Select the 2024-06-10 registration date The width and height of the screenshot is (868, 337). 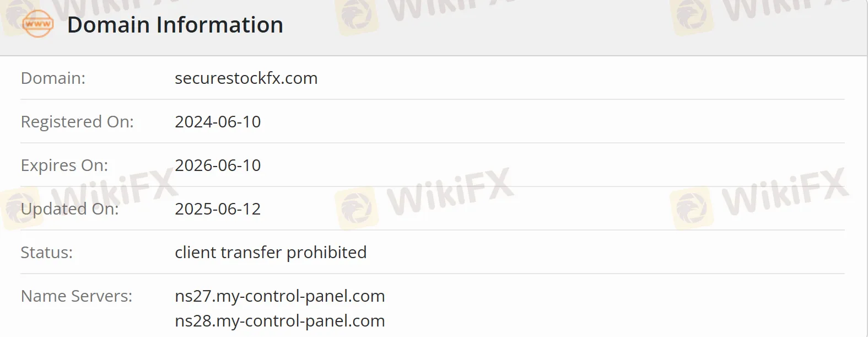click(x=218, y=122)
